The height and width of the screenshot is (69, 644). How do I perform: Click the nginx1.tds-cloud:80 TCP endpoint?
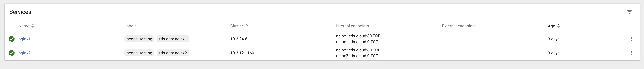(x=358, y=36)
